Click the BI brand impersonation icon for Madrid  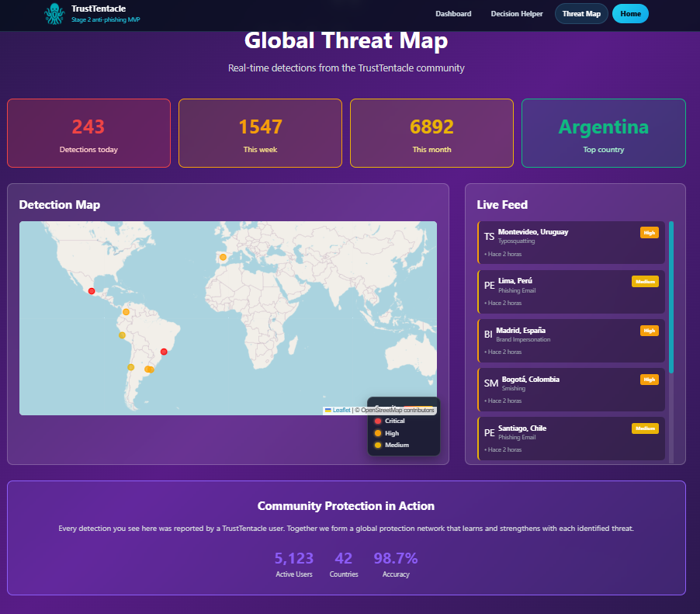(487, 334)
